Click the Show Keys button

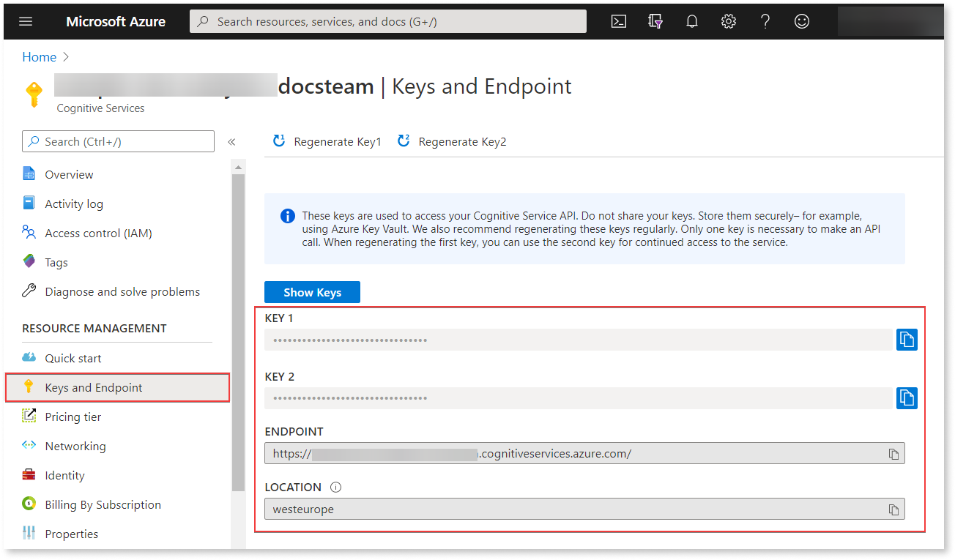click(312, 291)
